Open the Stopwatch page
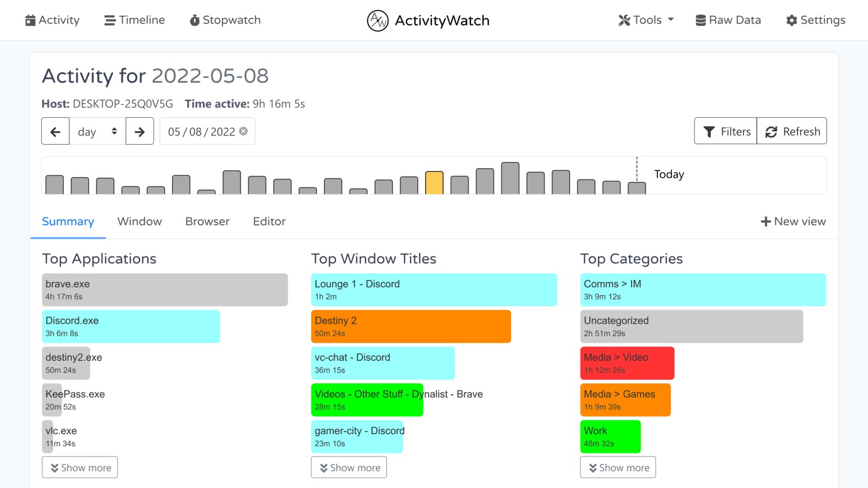This screenshot has width=868, height=488. pos(225,20)
